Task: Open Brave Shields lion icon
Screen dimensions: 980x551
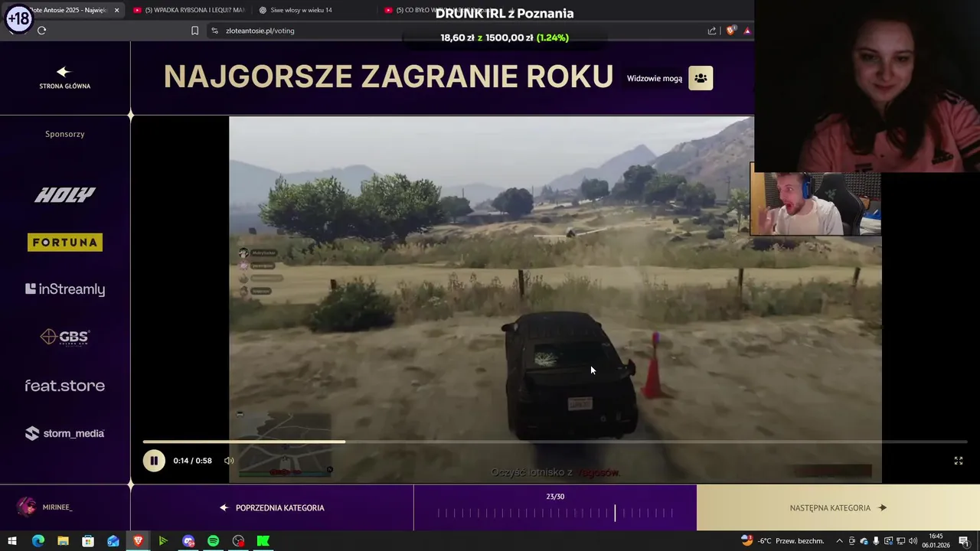Action: coord(730,31)
